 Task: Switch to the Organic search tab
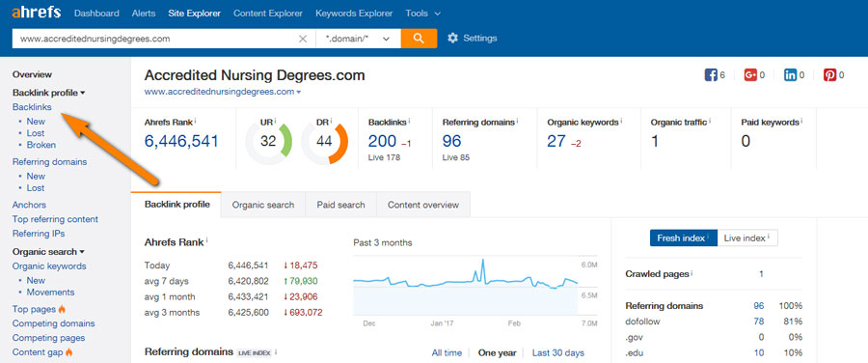point(263,205)
